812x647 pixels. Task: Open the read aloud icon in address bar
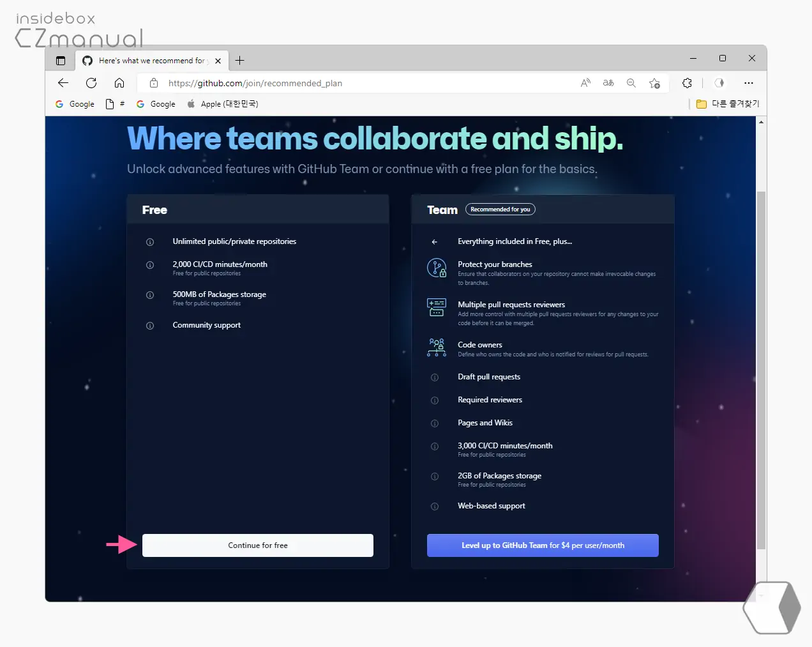585,83
